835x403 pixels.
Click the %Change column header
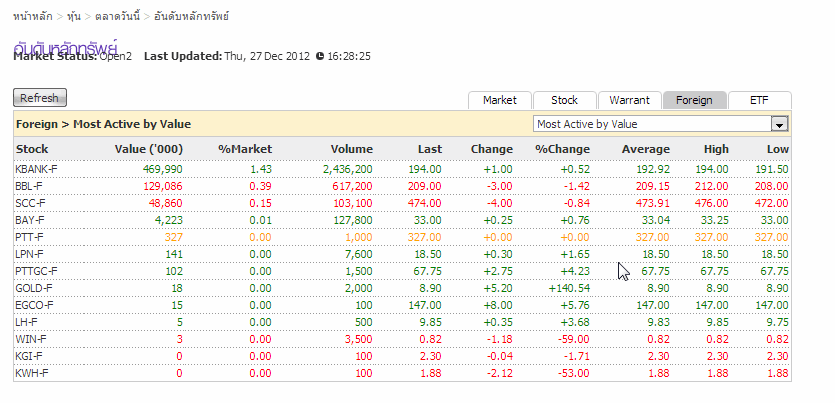(x=562, y=149)
